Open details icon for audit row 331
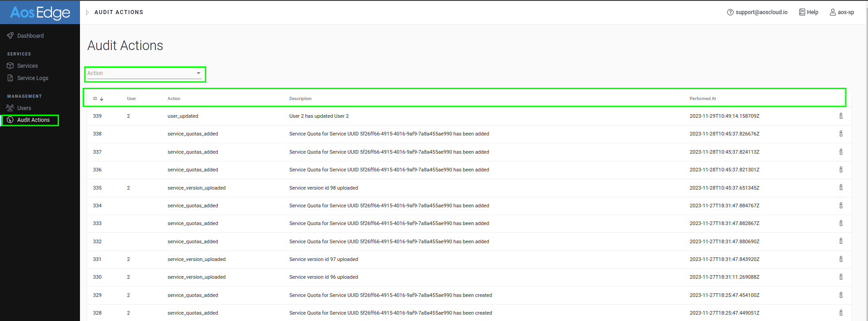The height and width of the screenshot is (321, 868). point(841,259)
